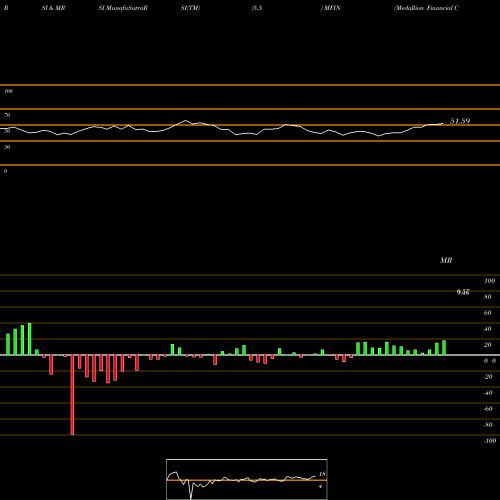The width and height of the screenshot is (500, 500).
Task: Click the MR axis -100 label
Action: [x=490, y=441]
